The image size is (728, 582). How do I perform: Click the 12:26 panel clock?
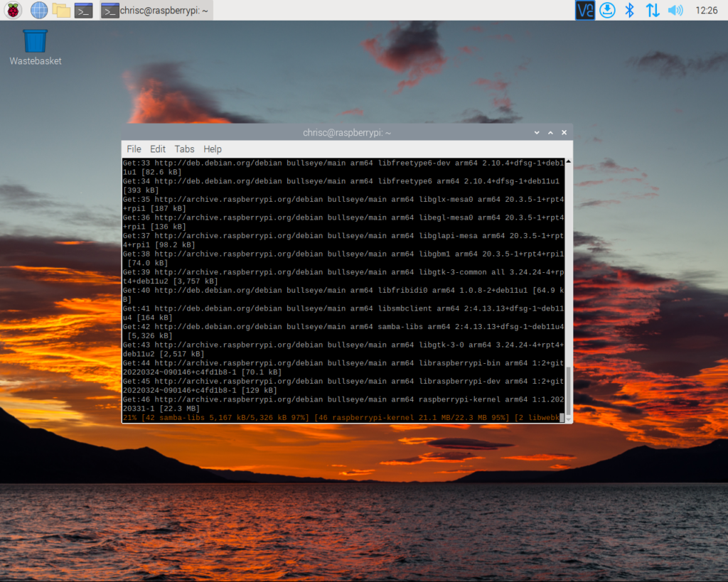tap(706, 10)
